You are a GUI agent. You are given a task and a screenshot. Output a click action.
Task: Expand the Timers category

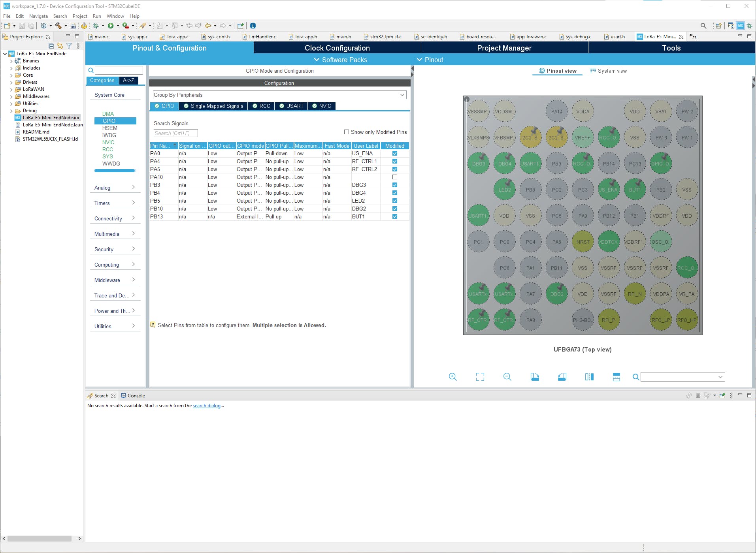coord(115,203)
